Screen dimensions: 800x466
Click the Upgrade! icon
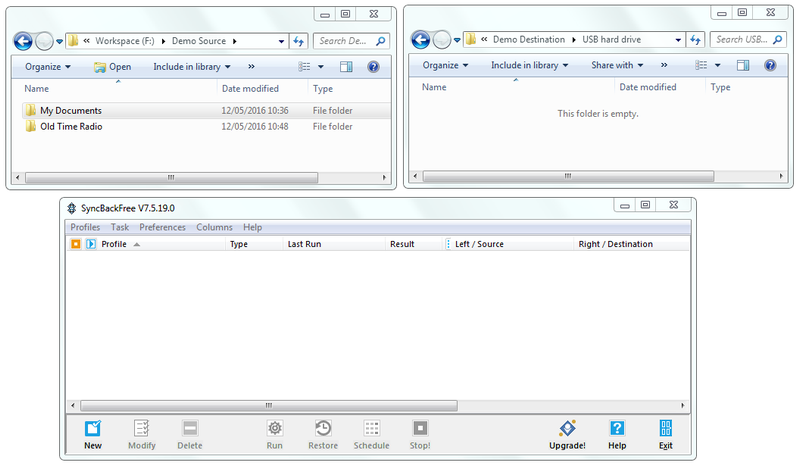pyautogui.click(x=567, y=428)
